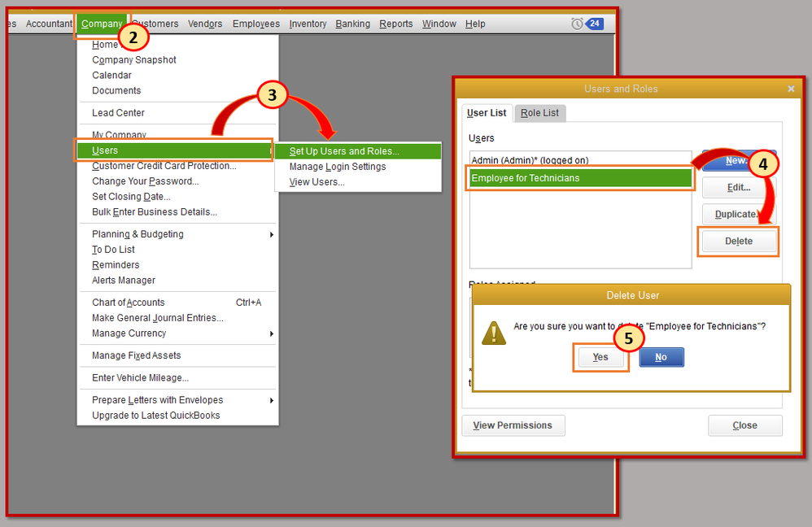The height and width of the screenshot is (527, 812).
Task: Select Manage Login Settings
Action: pos(338,167)
